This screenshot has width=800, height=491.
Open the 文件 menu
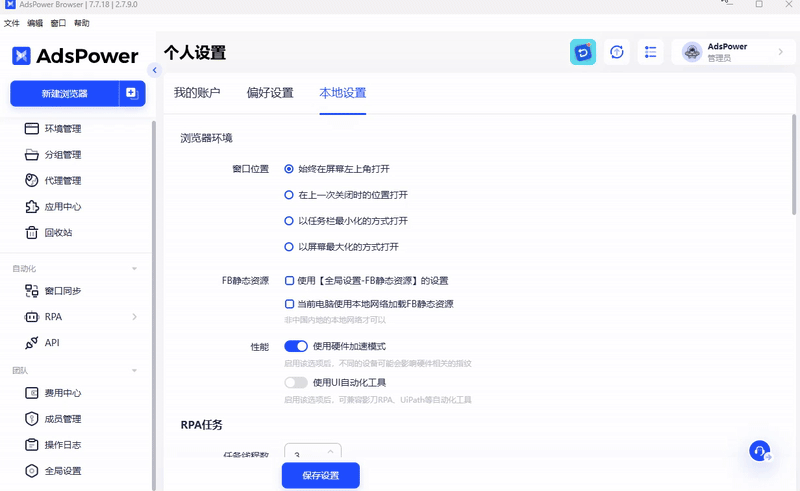11,23
